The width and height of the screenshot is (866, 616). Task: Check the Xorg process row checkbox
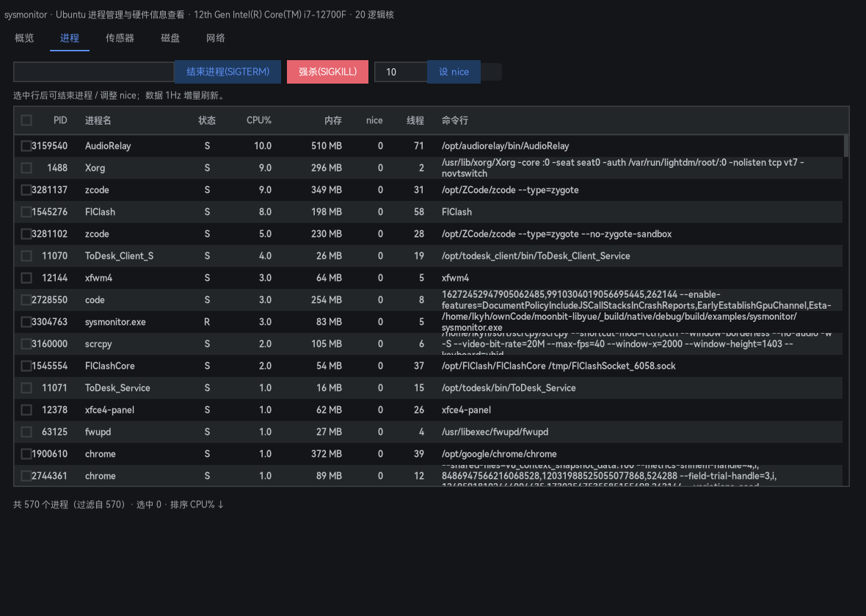26,168
